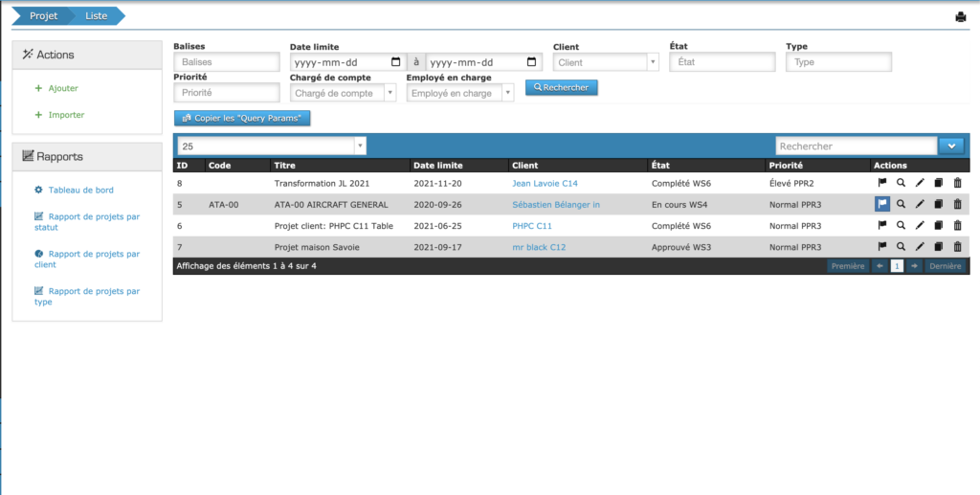
Task: Expand the table search options chevron button
Action: coord(950,146)
